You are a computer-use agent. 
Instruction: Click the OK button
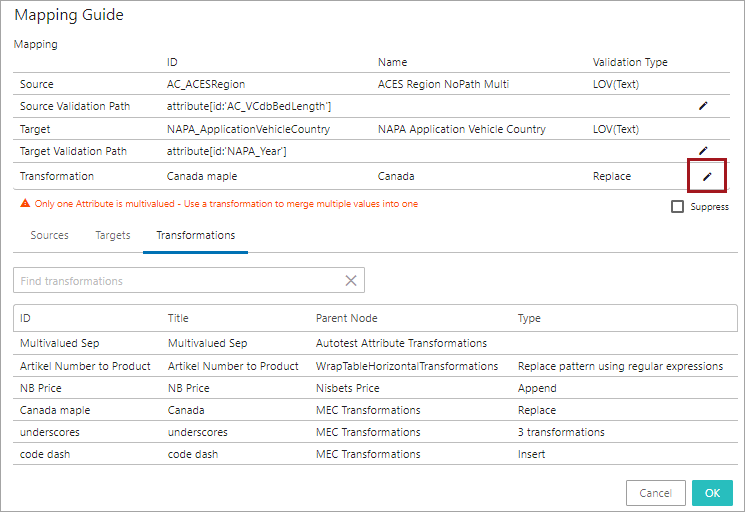711,493
